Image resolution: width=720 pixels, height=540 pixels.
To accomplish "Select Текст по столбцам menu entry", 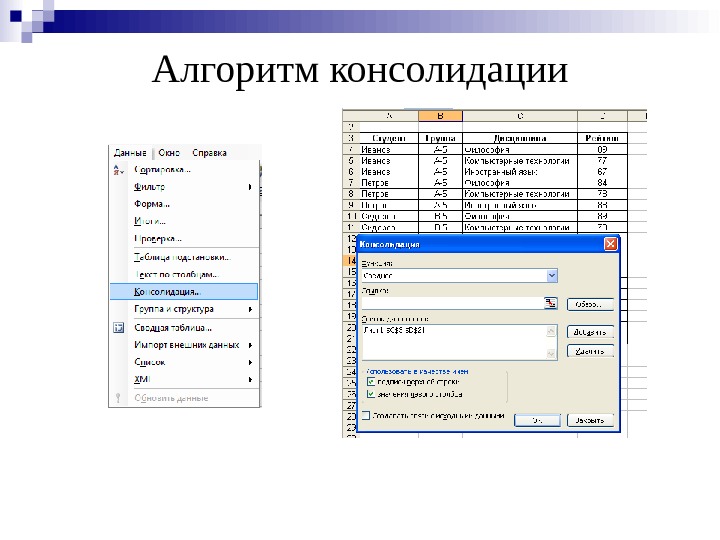I will pos(185,275).
